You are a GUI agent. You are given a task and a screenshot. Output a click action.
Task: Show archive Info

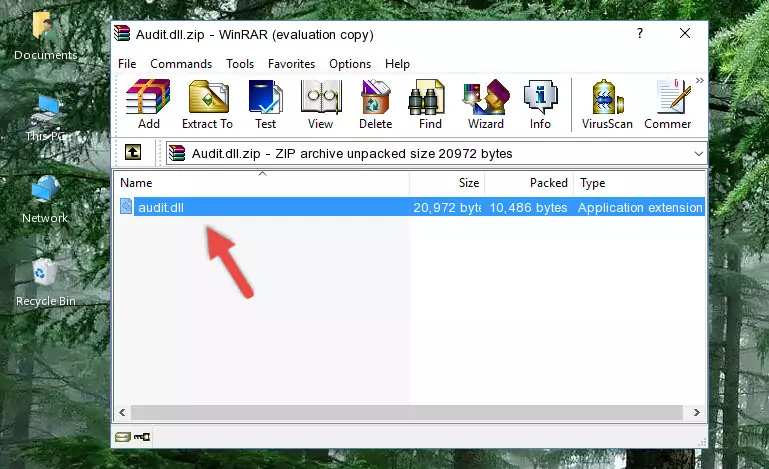click(x=540, y=104)
